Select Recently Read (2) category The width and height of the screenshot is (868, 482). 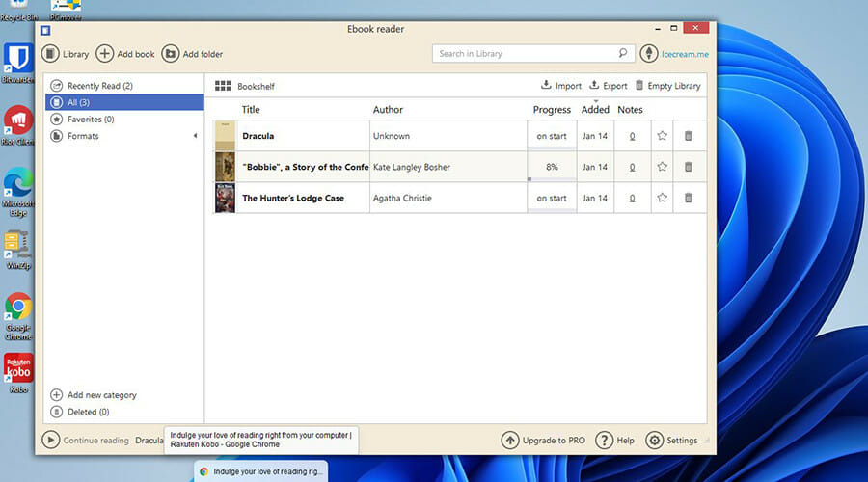point(124,86)
